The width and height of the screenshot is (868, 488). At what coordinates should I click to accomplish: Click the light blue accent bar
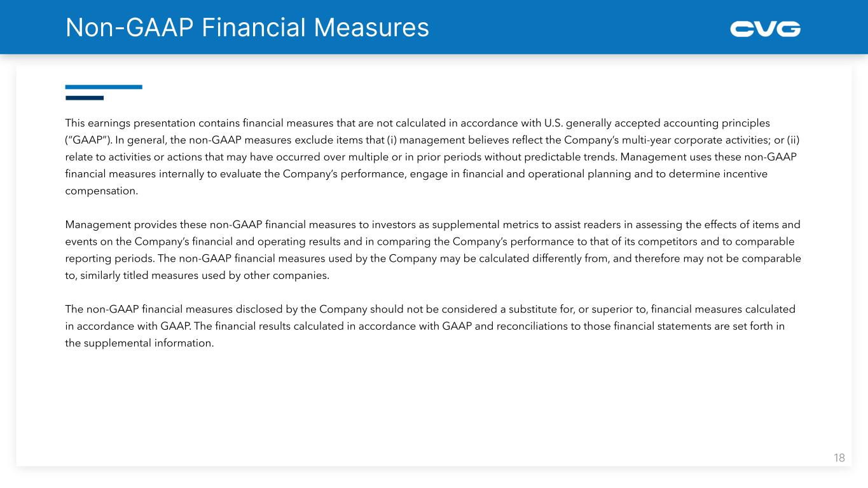[104, 87]
